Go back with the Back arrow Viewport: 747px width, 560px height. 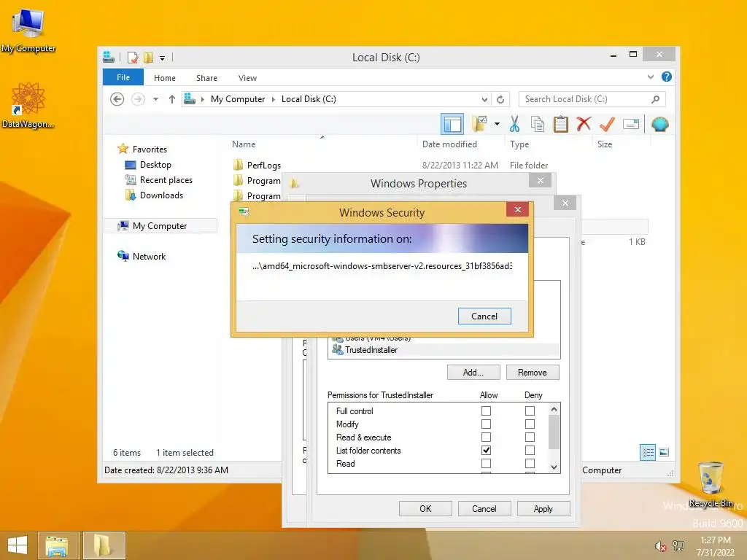coord(117,99)
